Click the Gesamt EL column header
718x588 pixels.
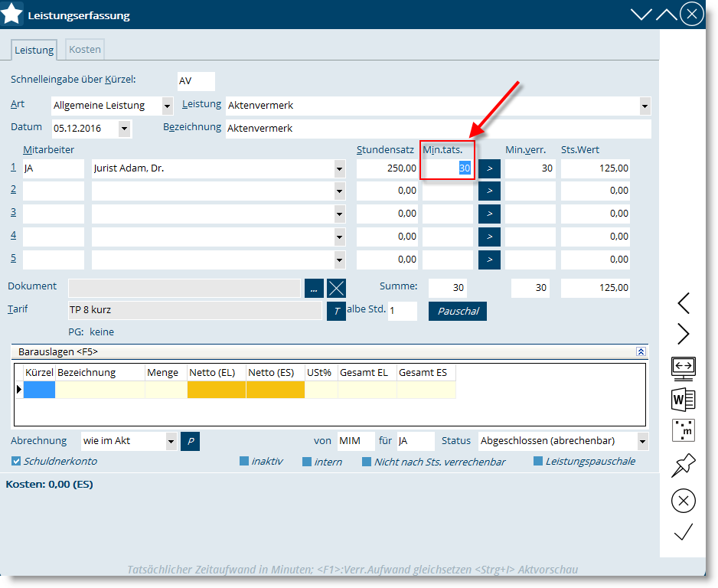[367, 373]
